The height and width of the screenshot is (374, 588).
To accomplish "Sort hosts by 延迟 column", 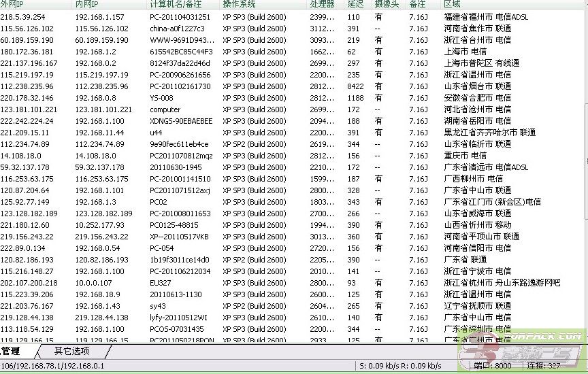I will pos(355,4).
